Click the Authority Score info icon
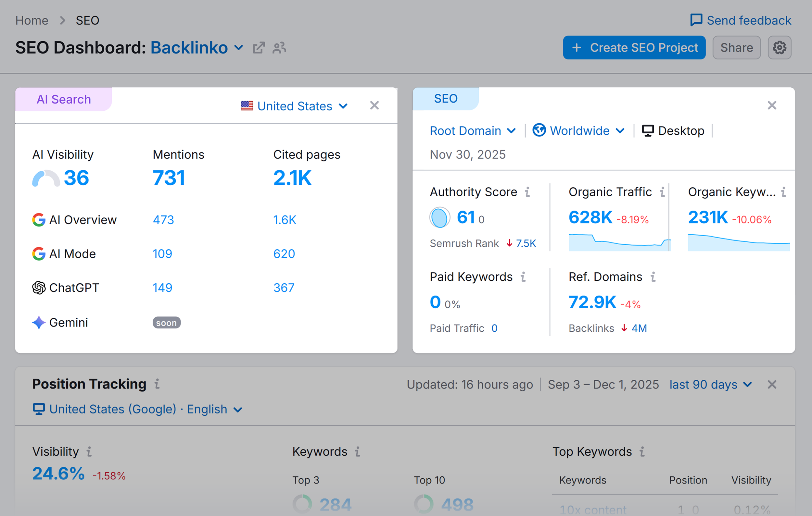This screenshot has height=516, width=812. 528,191
